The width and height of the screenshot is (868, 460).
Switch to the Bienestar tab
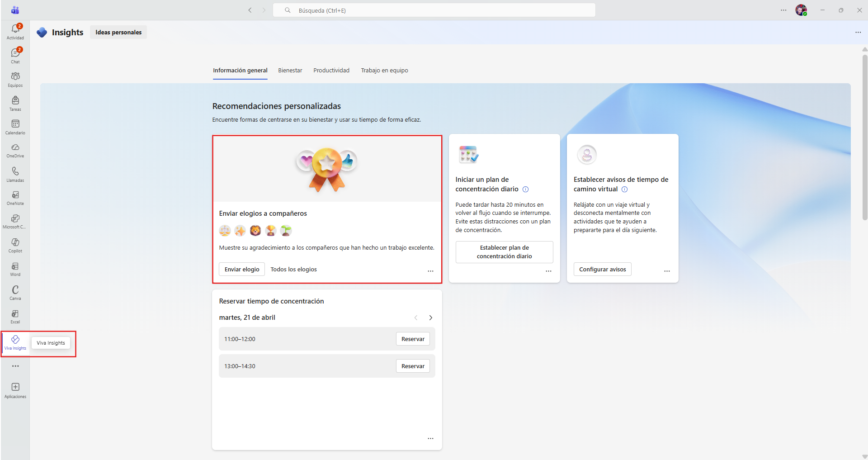pos(290,71)
